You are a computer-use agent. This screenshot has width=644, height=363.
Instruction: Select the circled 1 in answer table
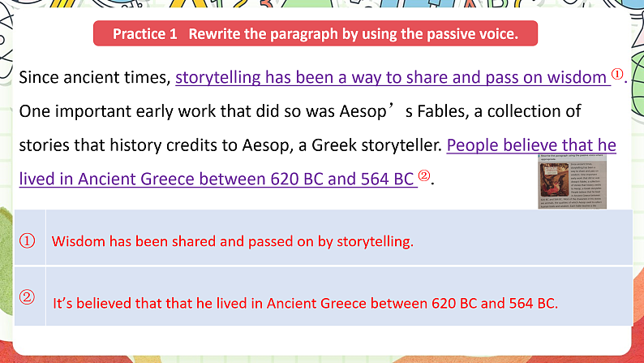tap(27, 241)
